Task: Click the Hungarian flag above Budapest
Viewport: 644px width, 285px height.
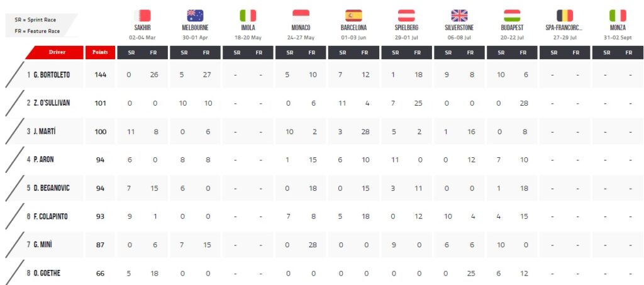Action: (x=512, y=16)
